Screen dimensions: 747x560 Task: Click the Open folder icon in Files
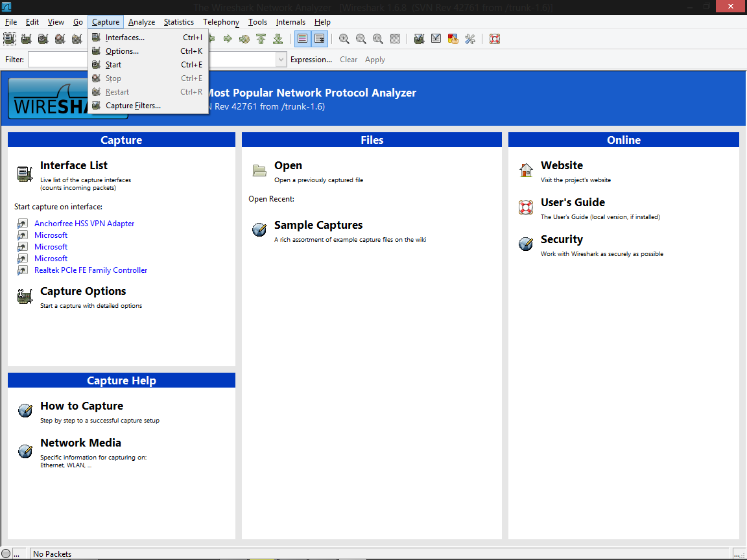(x=259, y=170)
